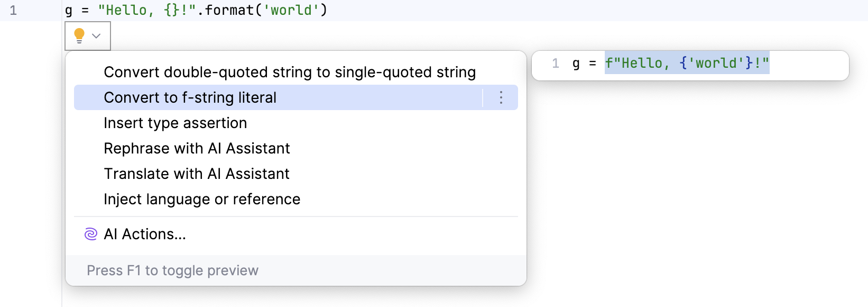Click line number 1 in the preview popup
The image size is (868, 307).
[555, 64]
